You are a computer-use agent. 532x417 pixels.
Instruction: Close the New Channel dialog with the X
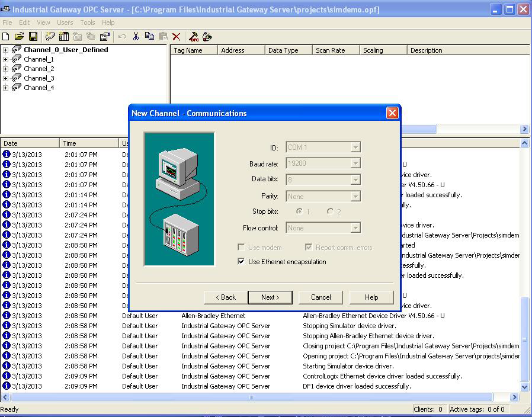[x=392, y=113]
